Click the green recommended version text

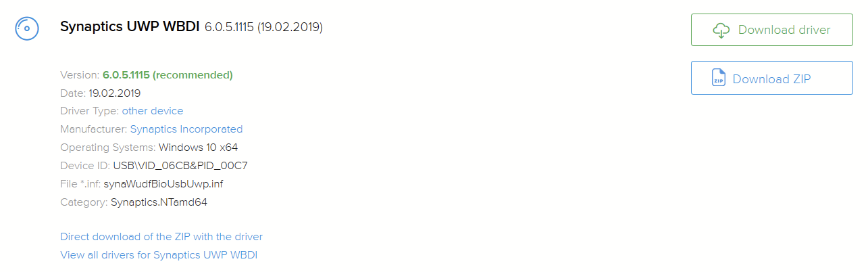coord(168,74)
